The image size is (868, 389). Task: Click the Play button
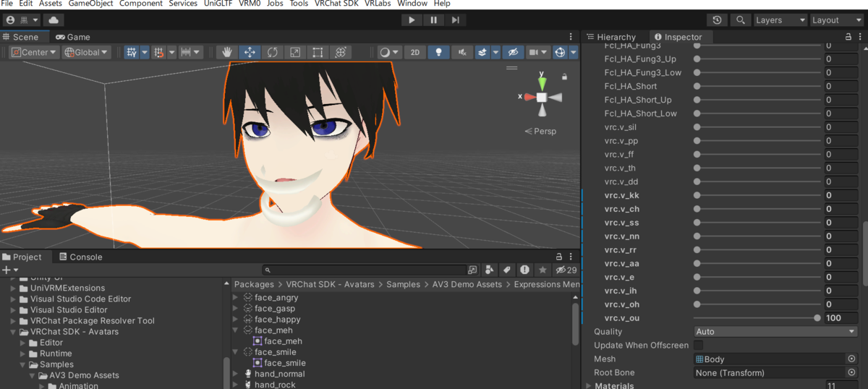(412, 20)
